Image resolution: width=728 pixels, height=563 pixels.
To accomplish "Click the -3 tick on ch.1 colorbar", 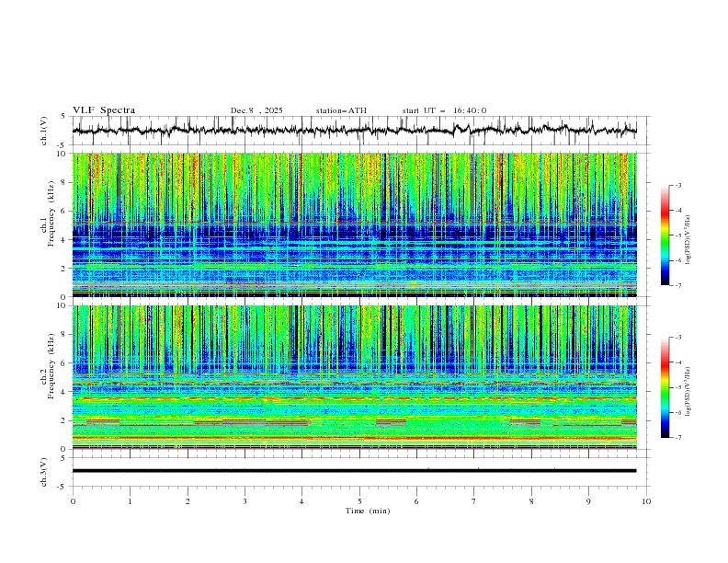I will 678,186.
